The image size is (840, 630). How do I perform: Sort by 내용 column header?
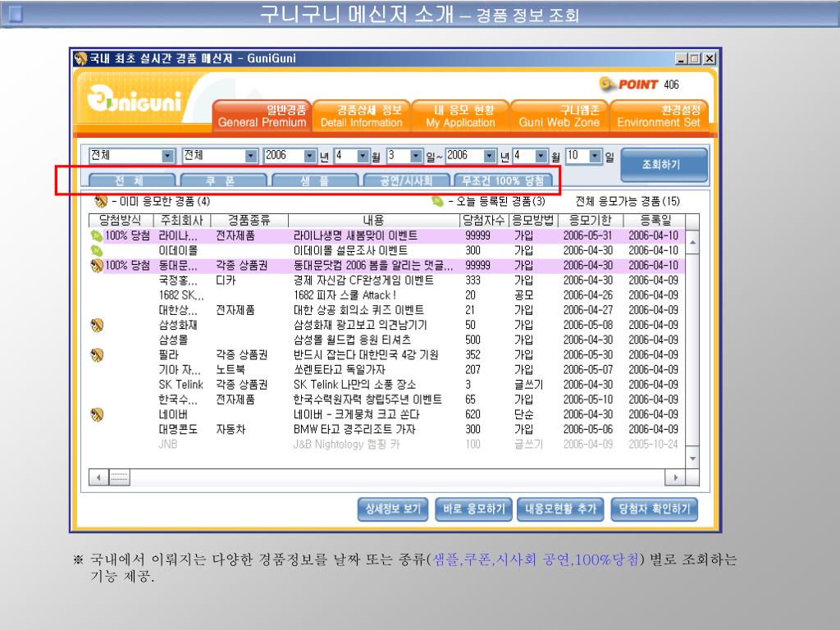(x=374, y=220)
